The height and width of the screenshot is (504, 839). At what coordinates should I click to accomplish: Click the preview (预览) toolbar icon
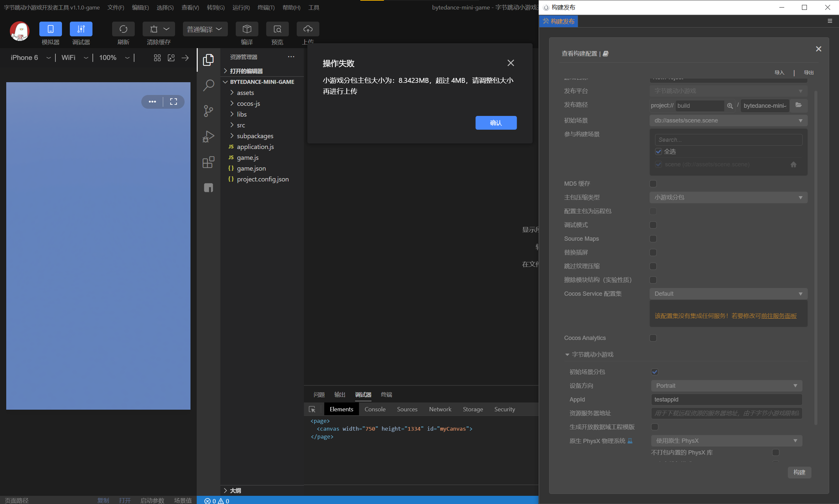[x=277, y=29]
